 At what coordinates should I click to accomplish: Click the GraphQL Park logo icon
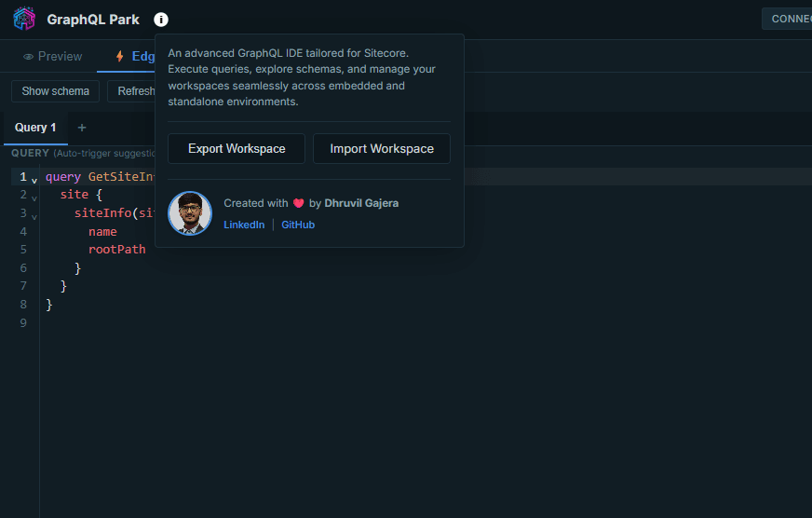(x=24, y=20)
